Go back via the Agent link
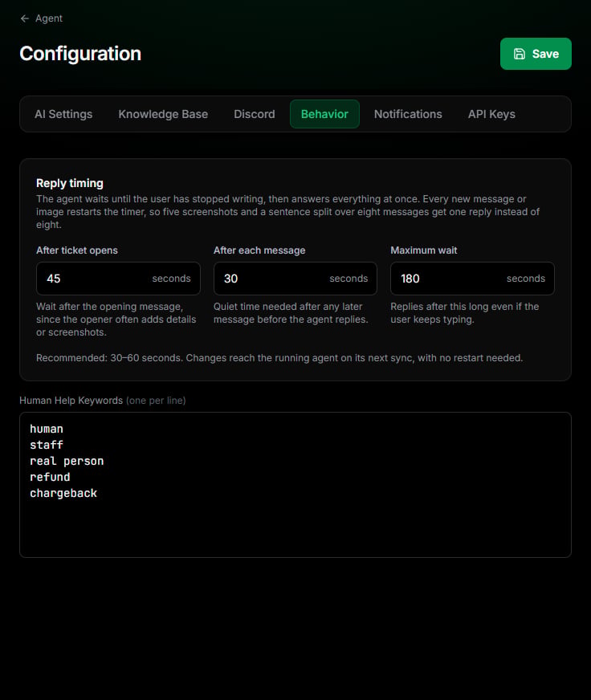591x700 pixels. tap(49, 18)
